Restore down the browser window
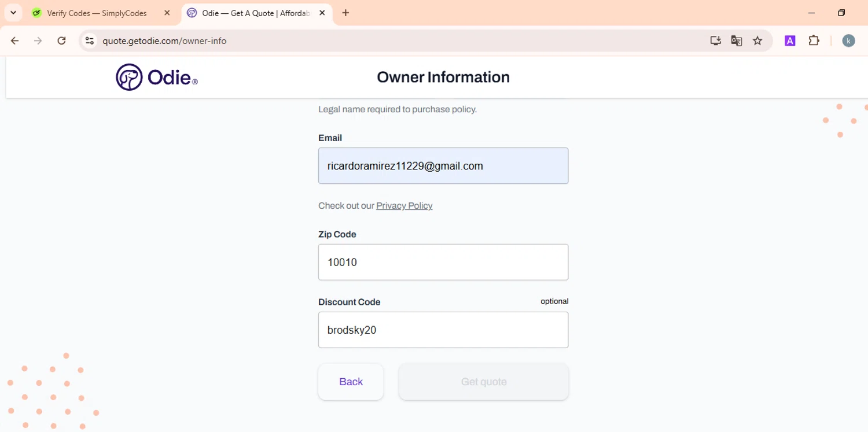The width and height of the screenshot is (868, 432). (841, 13)
